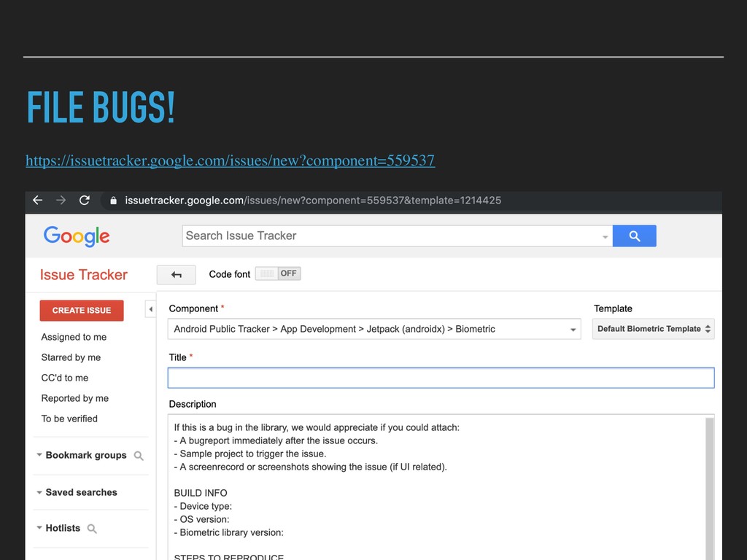Image resolution: width=747 pixels, height=560 pixels.
Task: Search bookmark groups with magnifier icon
Action: [139, 456]
